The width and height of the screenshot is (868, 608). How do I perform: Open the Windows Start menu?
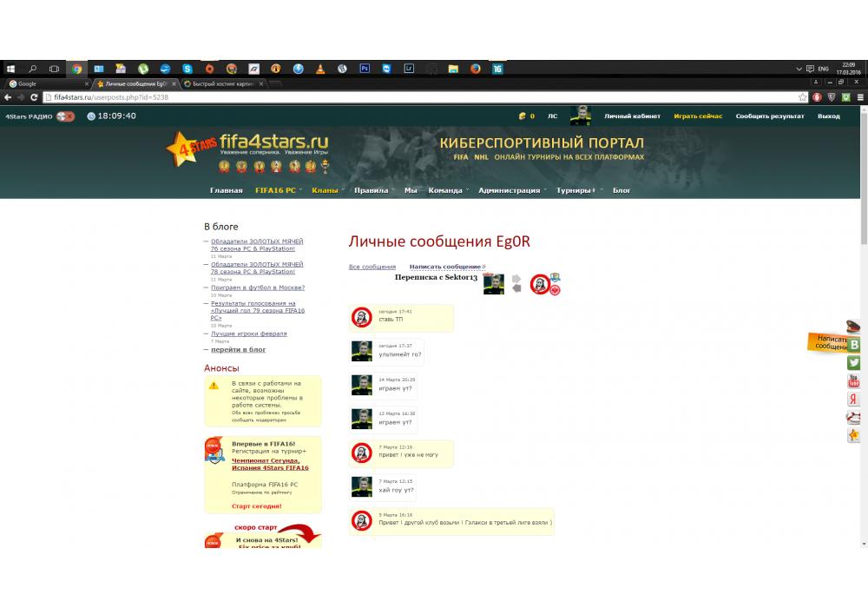pos(10,69)
